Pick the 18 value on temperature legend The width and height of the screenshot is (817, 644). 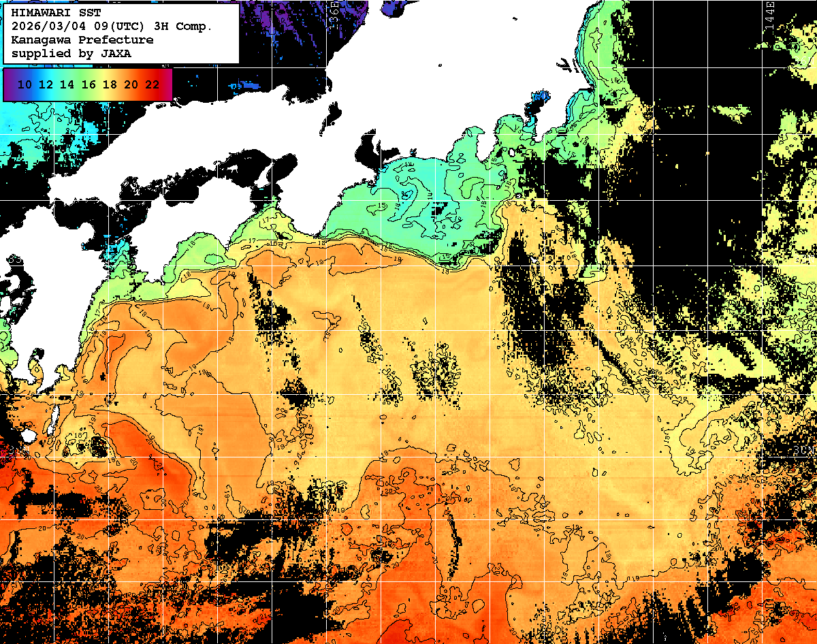[x=110, y=84]
